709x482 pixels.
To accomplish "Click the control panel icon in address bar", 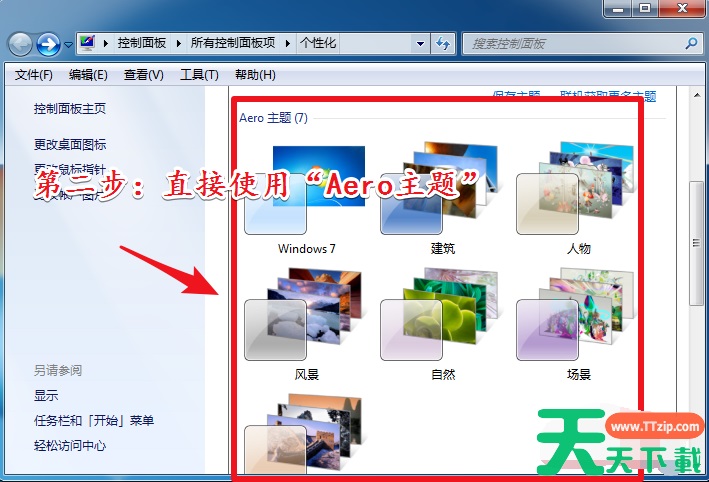I will (87, 43).
